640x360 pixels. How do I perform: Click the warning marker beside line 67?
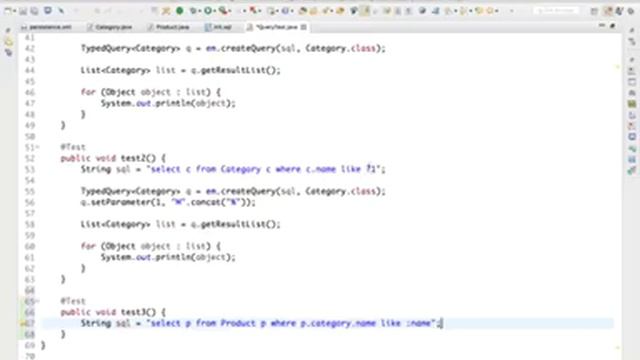pos(22,323)
